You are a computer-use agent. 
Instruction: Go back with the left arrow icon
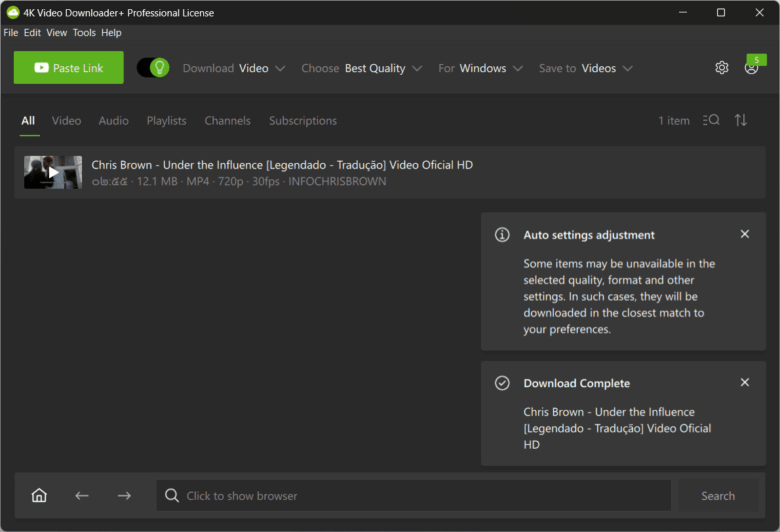click(x=82, y=496)
